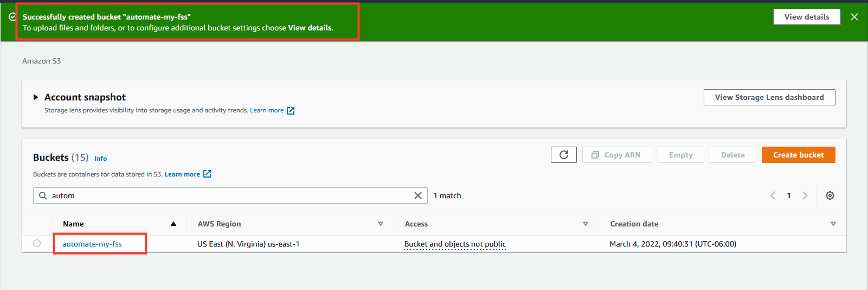Expand the Account snapshot section

[x=36, y=97]
